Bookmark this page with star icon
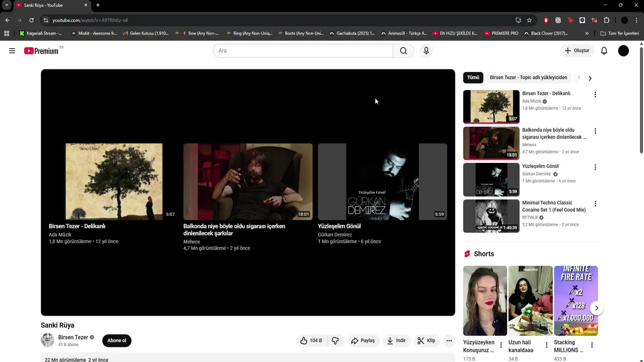Viewport: 644px width, 362px height. [x=529, y=20]
